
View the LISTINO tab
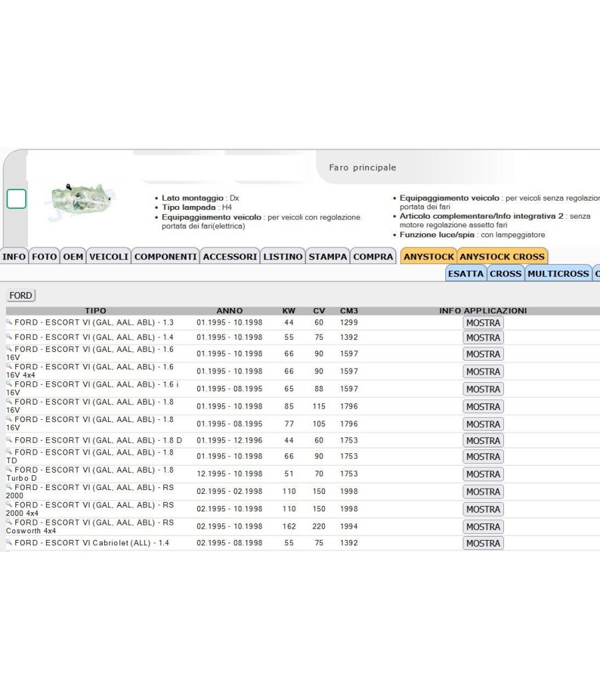(283, 257)
